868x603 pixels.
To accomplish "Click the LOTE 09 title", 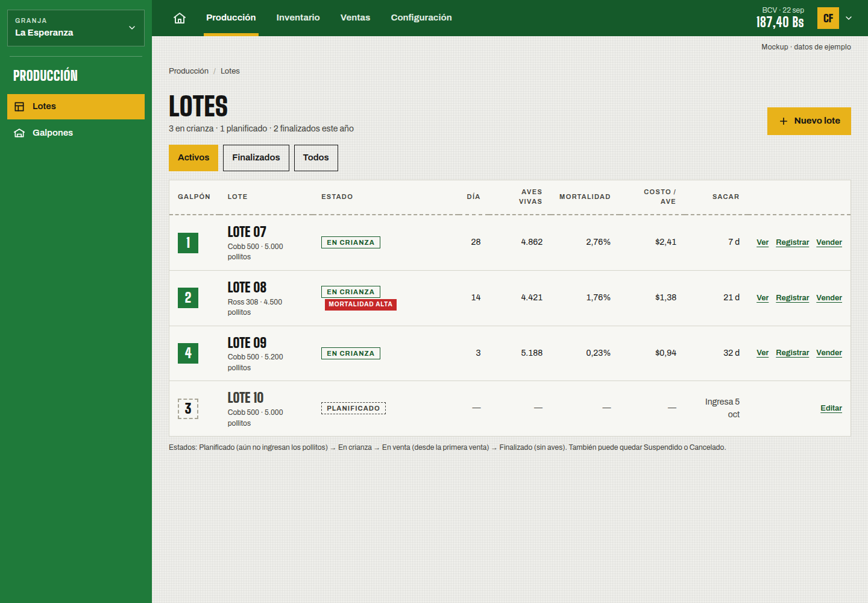I will (x=247, y=343).
